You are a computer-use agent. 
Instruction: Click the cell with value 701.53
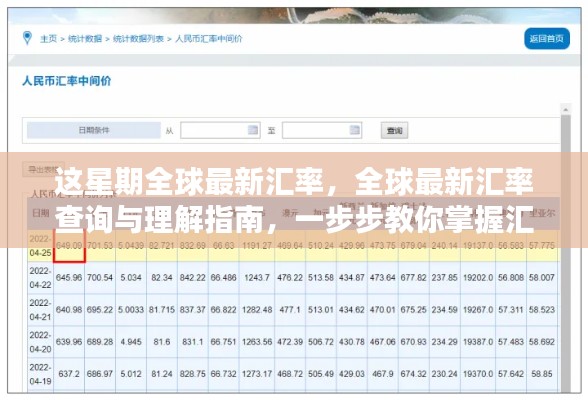(x=100, y=246)
